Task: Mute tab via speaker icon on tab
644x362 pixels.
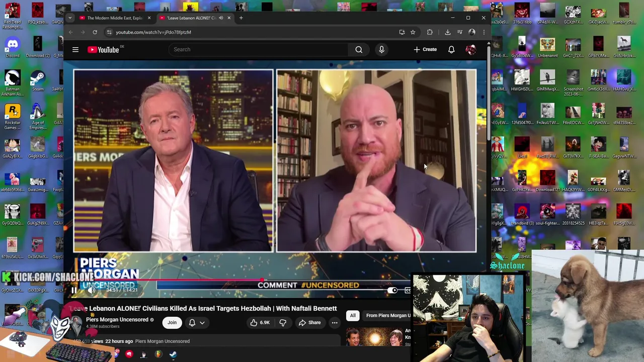Action: tap(221, 18)
